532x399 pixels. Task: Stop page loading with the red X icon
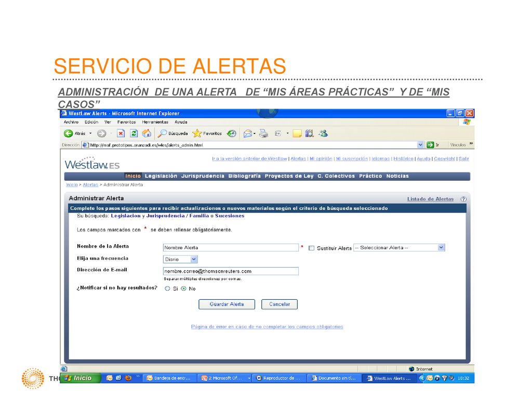coord(121,134)
